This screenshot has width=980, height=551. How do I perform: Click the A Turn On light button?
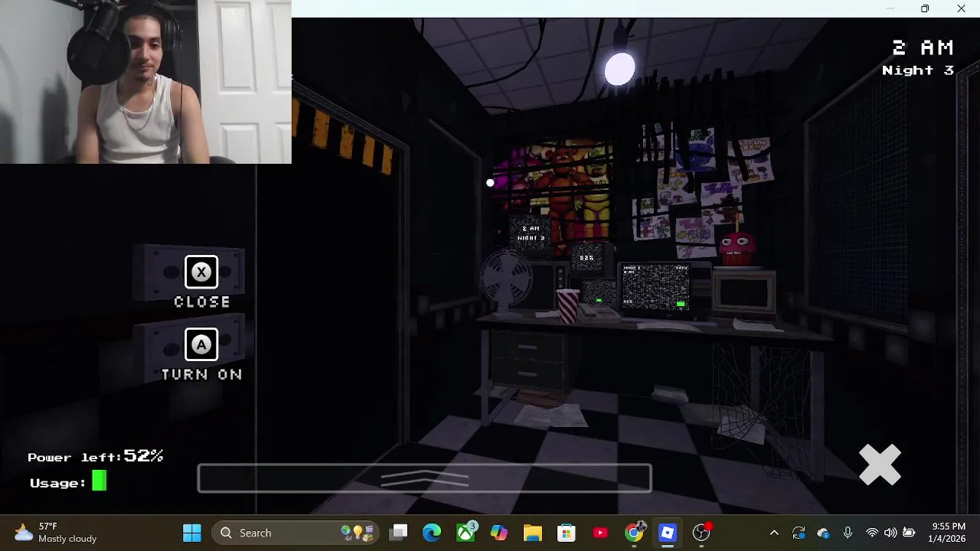click(201, 345)
